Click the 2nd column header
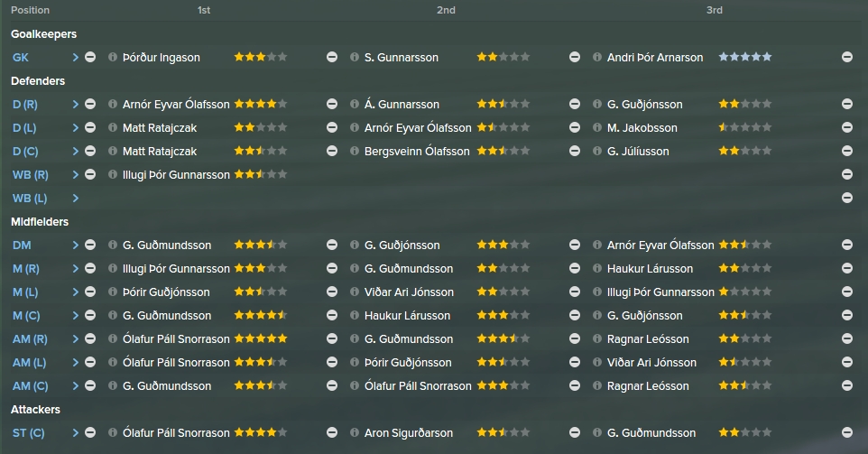Screen dimensions: 868x454 coord(446,10)
